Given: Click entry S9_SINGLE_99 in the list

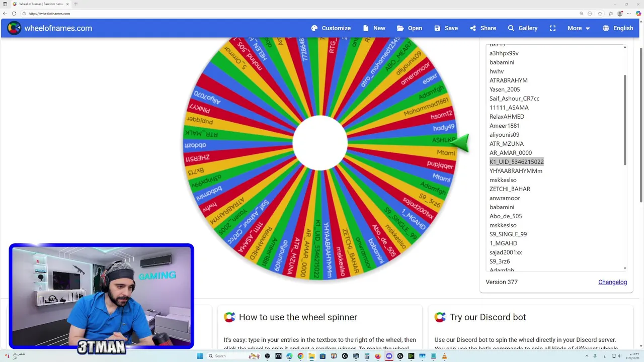Looking at the screenshot, I should click(508, 234).
